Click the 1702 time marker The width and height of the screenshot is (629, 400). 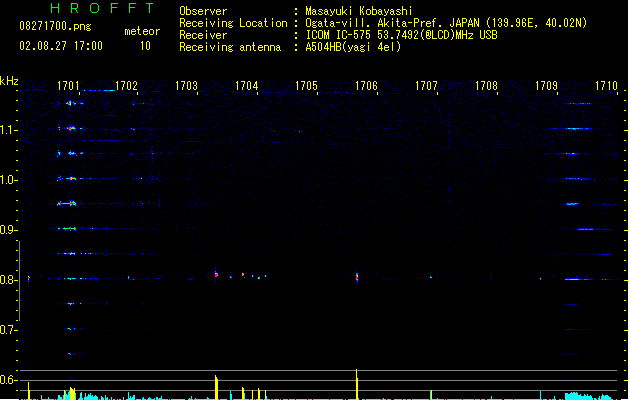[x=126, y=86]
